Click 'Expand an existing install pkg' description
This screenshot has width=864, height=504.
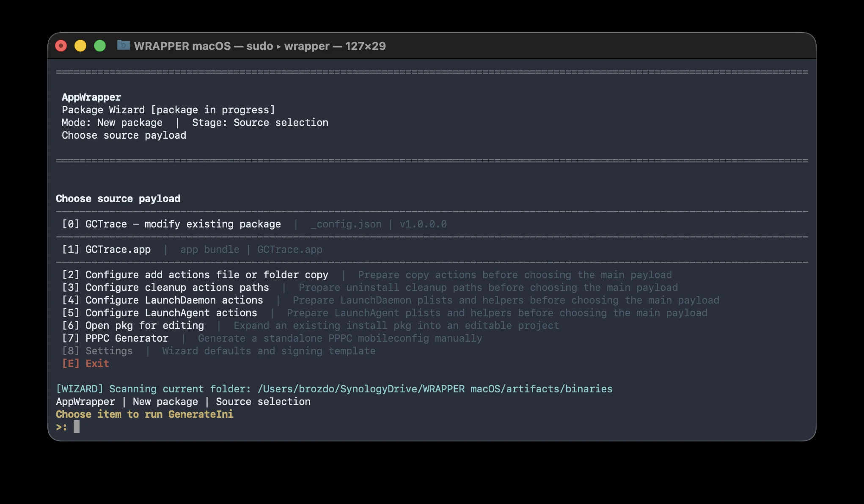[x=396, y=326]
